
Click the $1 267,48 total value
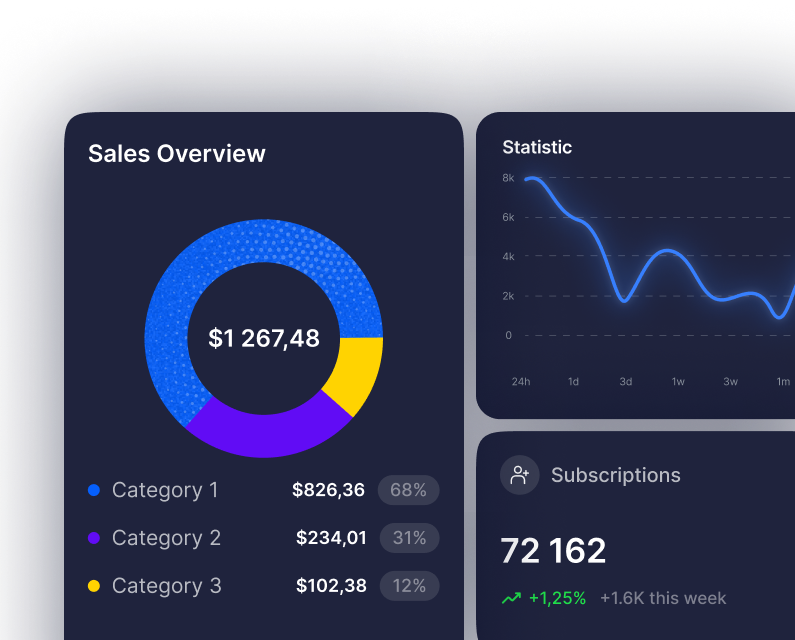(264, 338)
